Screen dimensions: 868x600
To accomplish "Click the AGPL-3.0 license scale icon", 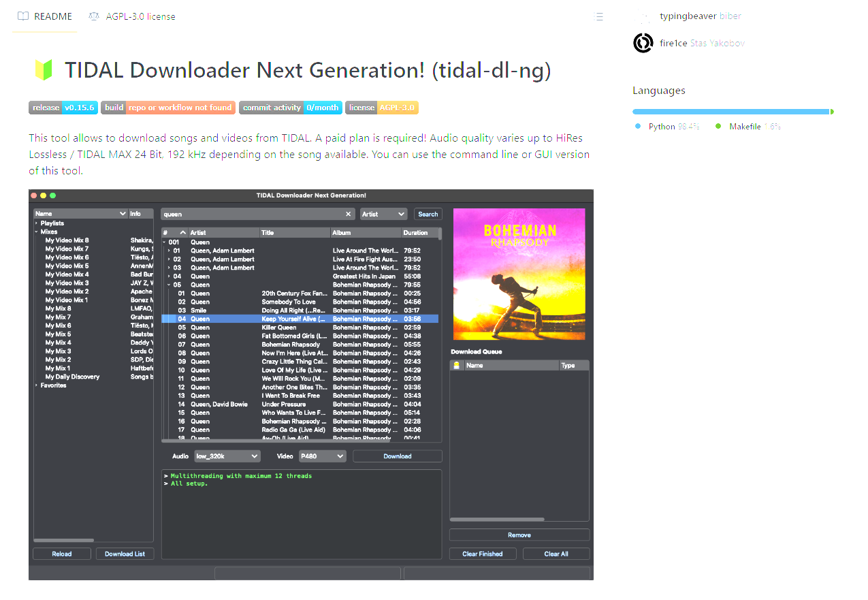I will (94, 16).
